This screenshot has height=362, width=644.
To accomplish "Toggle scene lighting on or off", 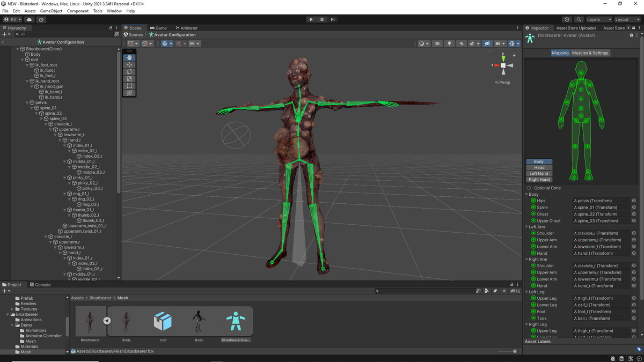I will click(x=449, y=43).
